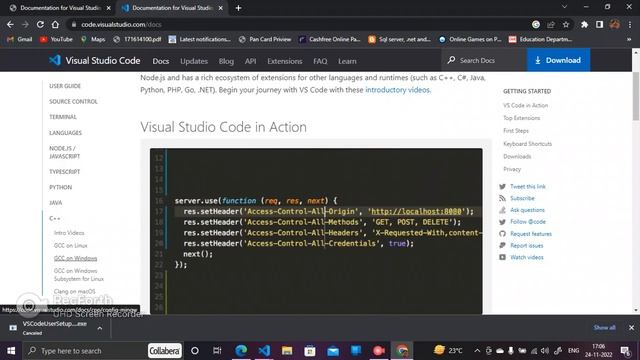Bookmark this page with the star icon
Image resolution: width=640 pixels, height=360 pixels.
click(x=566, y=24)
